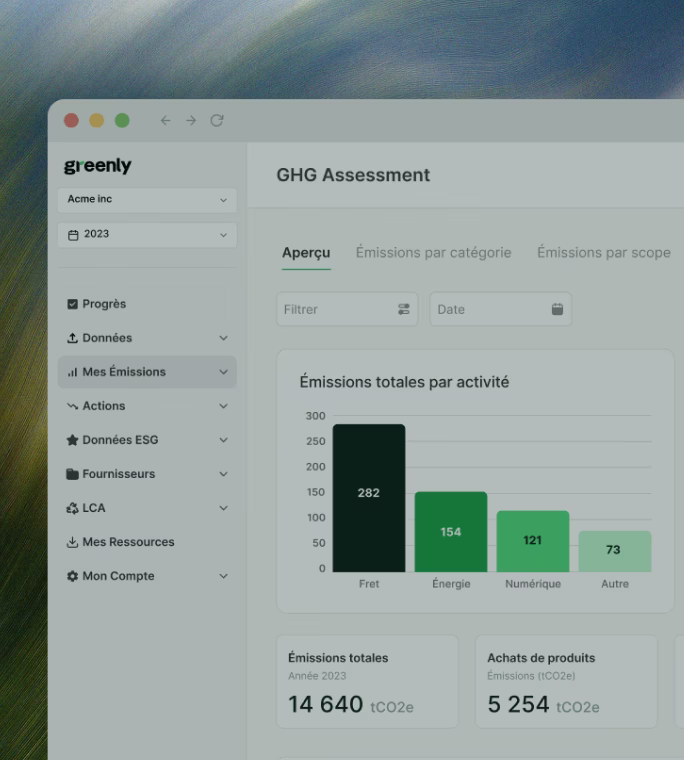This screenshot has height=760, width=684.
Task: Click the filter sliders icon
Action: click(404, 309)
